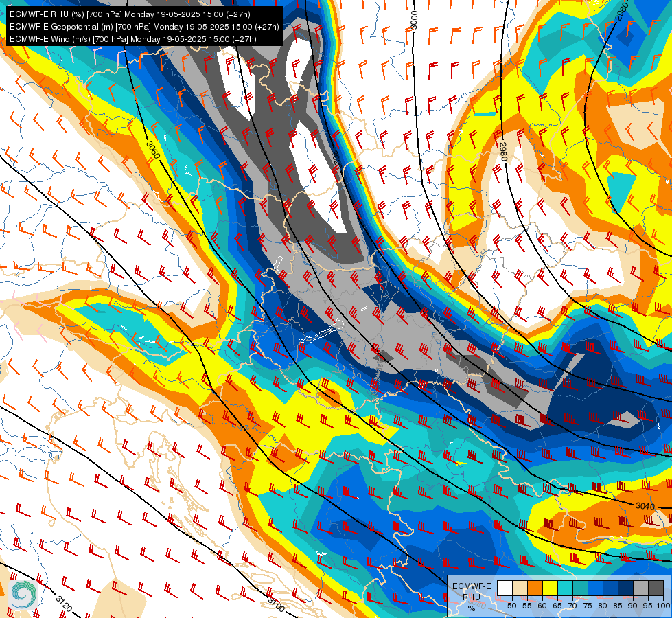The height and width of the screenshot is (618, 672).
Task: Select the light gray 90–95 legend swatch
Action: coord(641,588)
